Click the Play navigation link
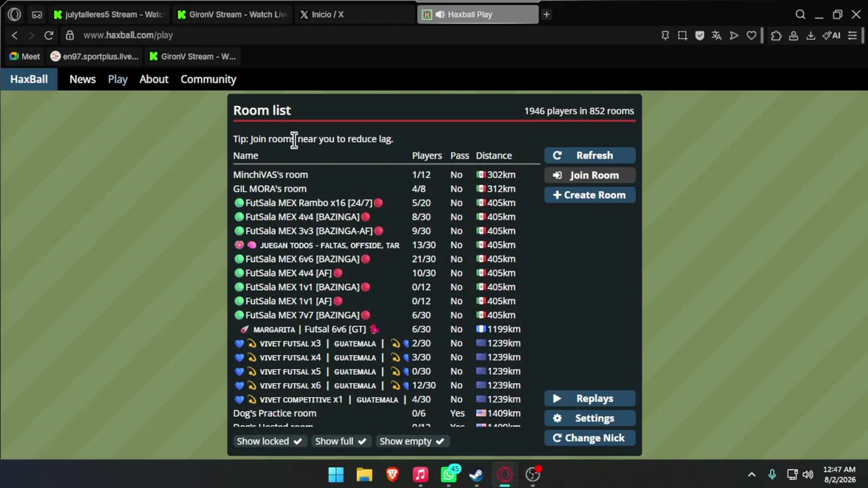The height and width of the screenshot is (488, 868). pyautogui.click(x=117, y=79)
